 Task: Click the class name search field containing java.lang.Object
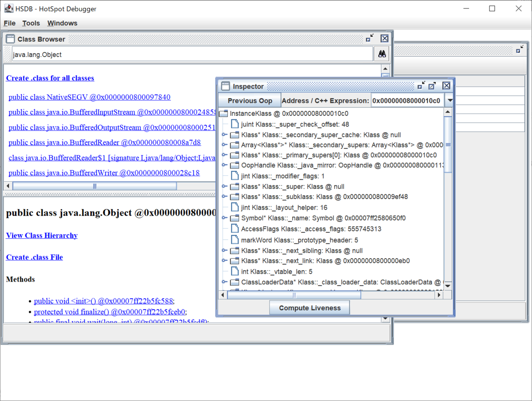(192, 55)
